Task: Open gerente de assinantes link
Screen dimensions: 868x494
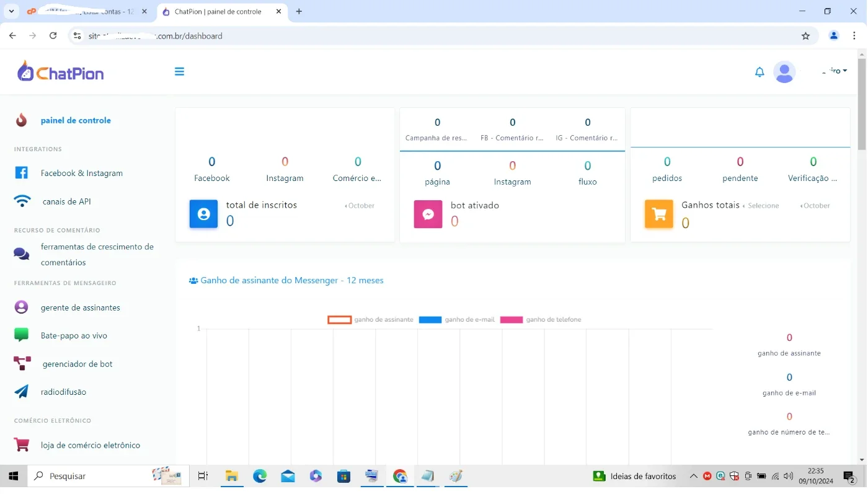Action: 81,307
